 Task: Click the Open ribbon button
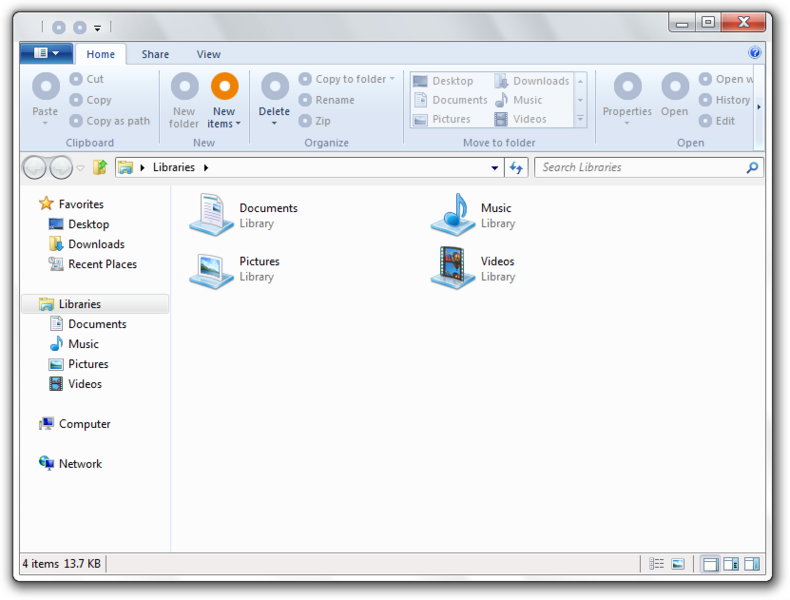(x=675, y=96)
